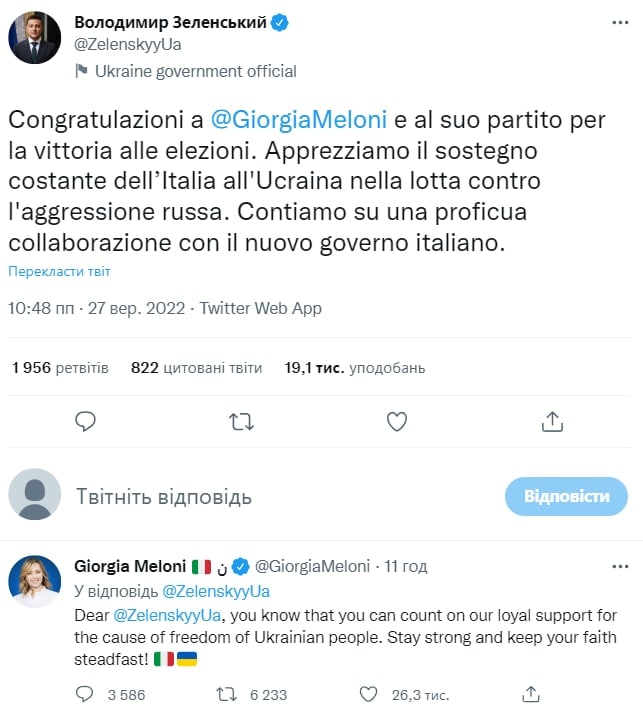View the 822 quoted tweets
This screenshot has height=713, width=643.
pos(196,367)
